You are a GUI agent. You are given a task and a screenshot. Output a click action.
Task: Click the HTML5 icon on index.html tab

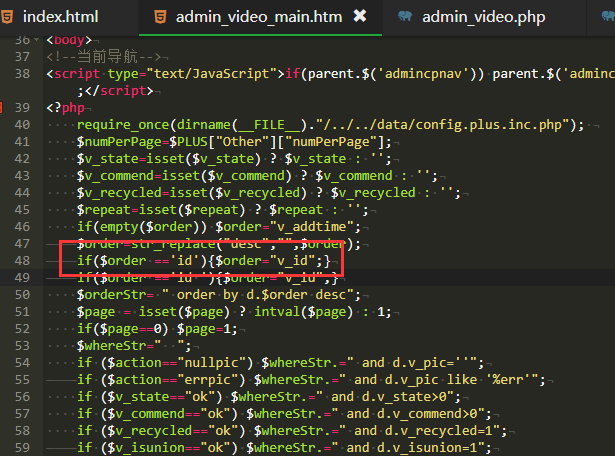click(x=10, y=17)
